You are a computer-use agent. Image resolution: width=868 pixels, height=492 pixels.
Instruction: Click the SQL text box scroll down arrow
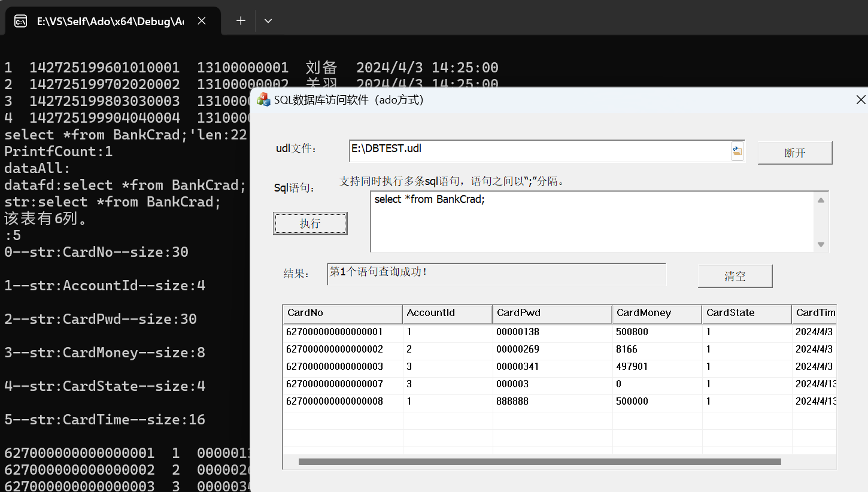click(821, 244)
